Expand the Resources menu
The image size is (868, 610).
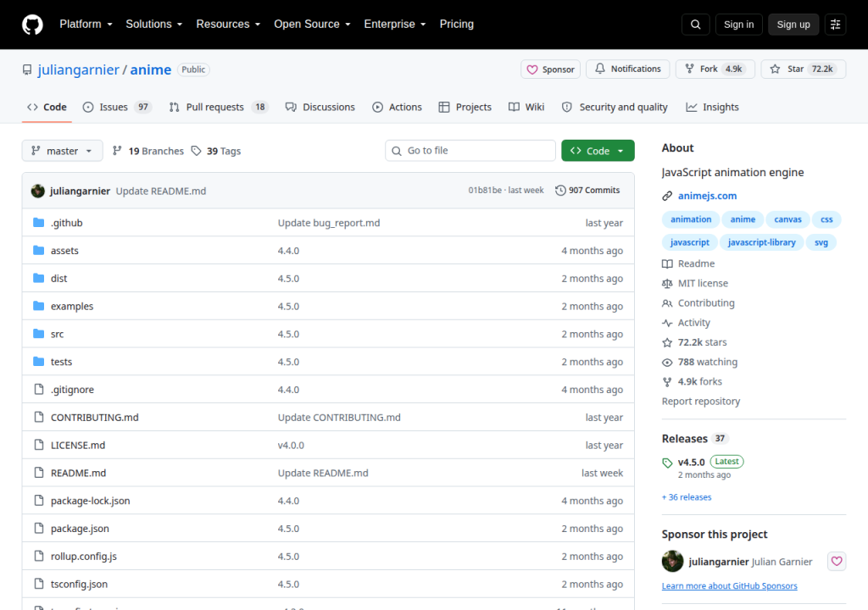(228, 25)
